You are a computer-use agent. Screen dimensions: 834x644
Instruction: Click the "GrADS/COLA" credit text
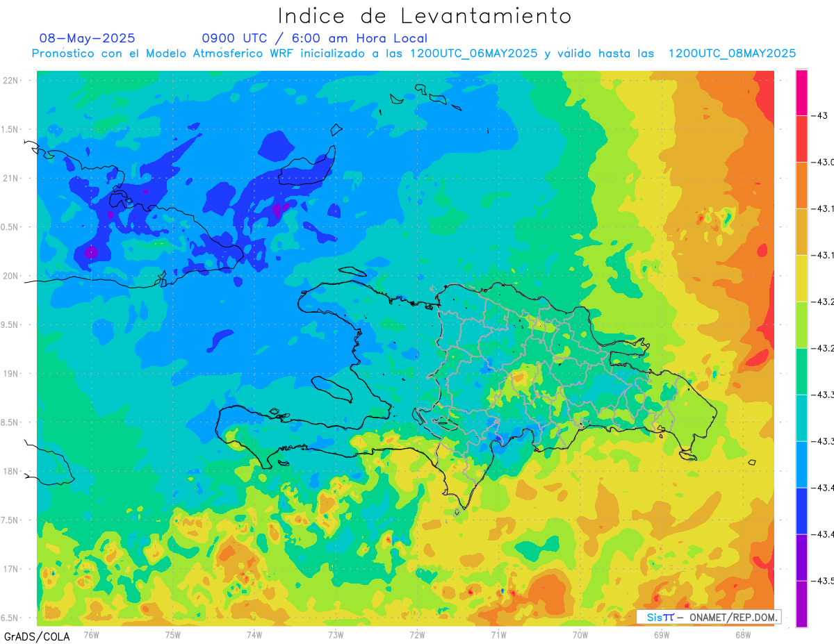tap(35, 636)
